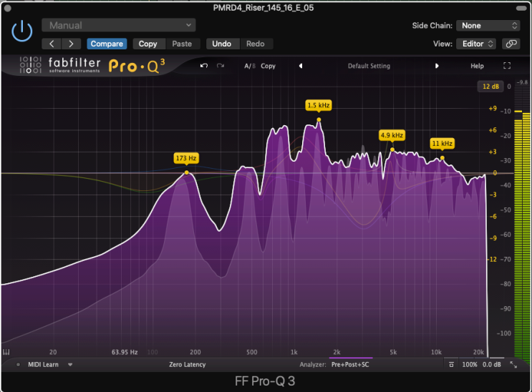Viewport: 532px width, 392px height.
Task: Click the 0.0 dB output gain
Action: pyautogui.click(x=492, y=365)
